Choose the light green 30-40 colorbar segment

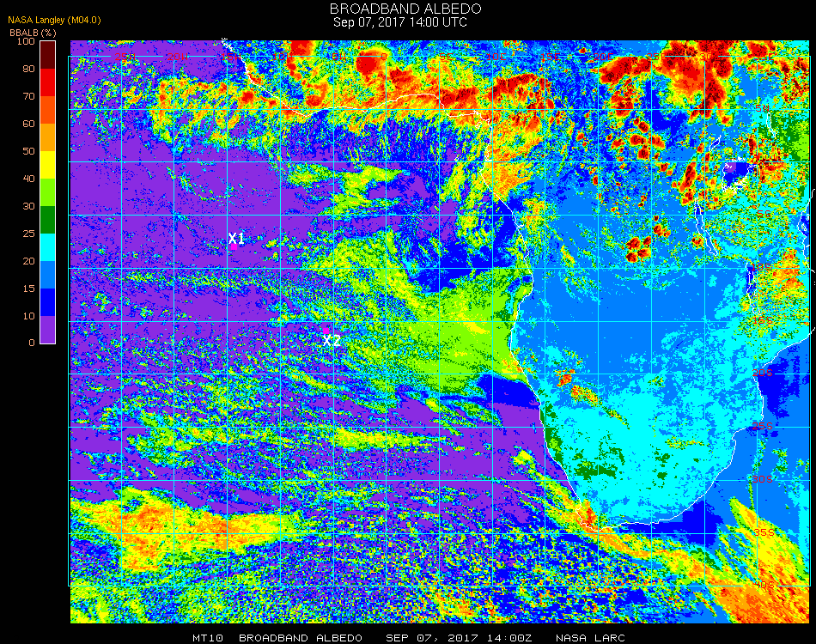(47, 192)
